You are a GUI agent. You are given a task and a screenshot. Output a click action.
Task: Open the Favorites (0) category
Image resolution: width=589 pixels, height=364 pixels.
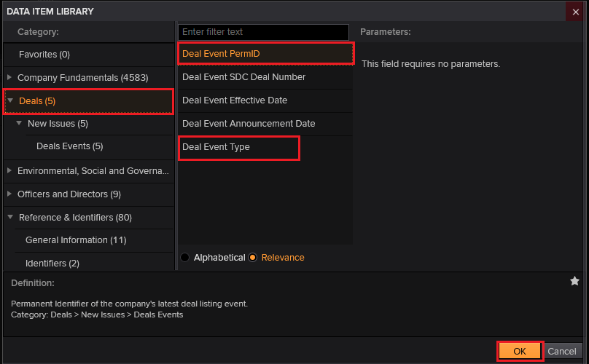click(x=44, y=55)
